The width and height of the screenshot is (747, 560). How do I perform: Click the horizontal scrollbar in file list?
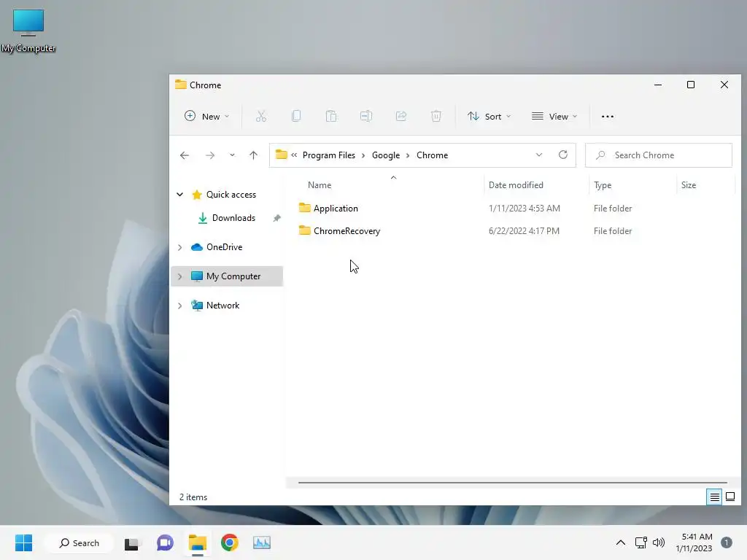pos(513,483)
